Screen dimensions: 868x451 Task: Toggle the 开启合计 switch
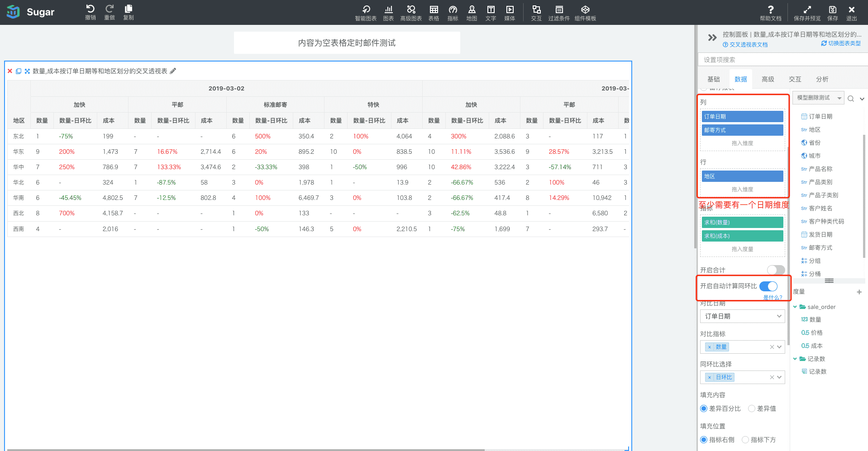pyautogui.click(x=776, y=270)
